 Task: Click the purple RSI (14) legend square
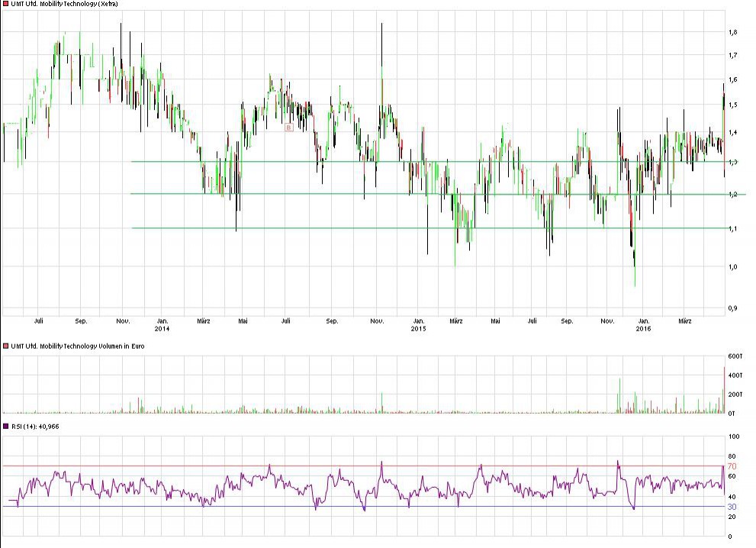(5, 426)
